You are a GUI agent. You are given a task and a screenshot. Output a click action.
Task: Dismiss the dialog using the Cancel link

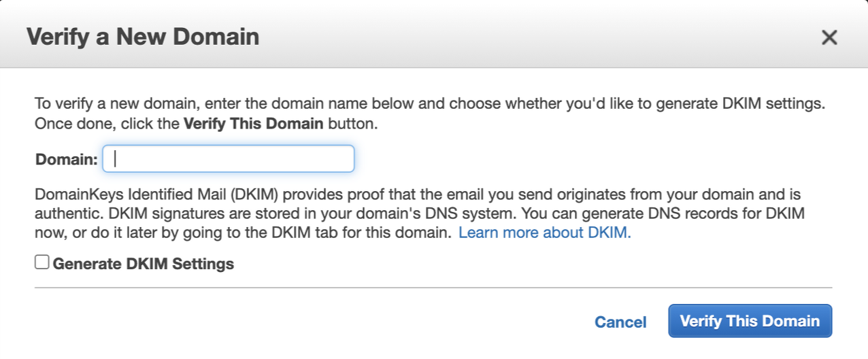tap(620, 322)
